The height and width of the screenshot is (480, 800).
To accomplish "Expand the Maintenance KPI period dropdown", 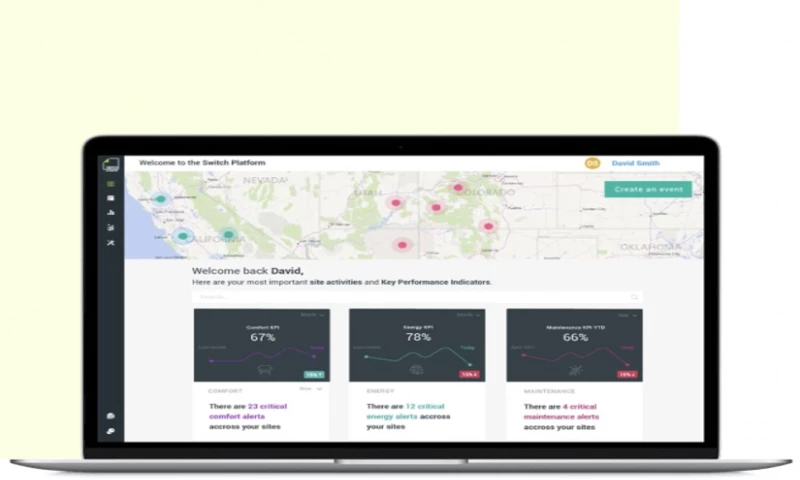I will (x=625, y=315).
